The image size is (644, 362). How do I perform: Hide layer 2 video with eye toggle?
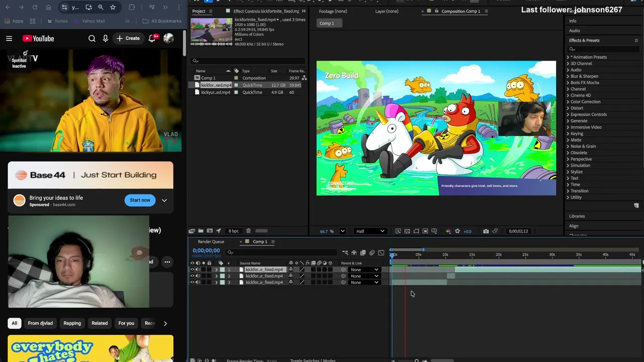(x=192, y=276)
